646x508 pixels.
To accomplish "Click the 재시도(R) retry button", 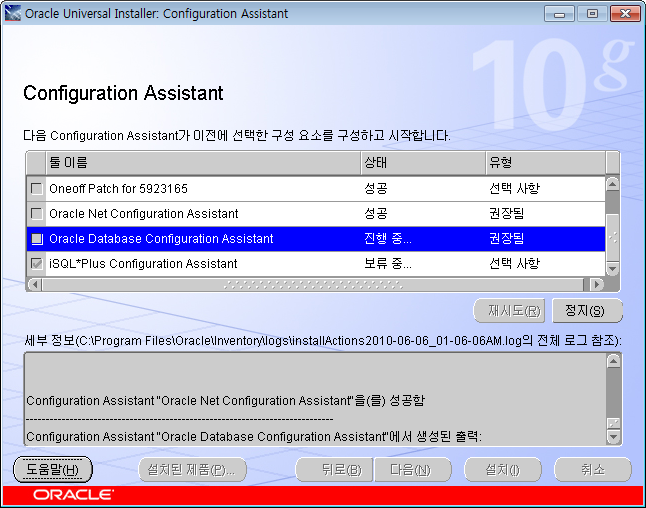I will pos(509,311).
